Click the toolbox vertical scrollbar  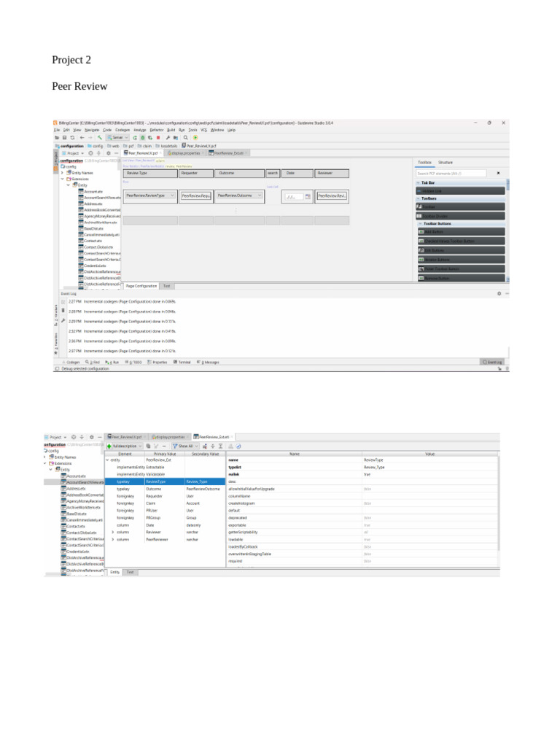pos(507,185)
